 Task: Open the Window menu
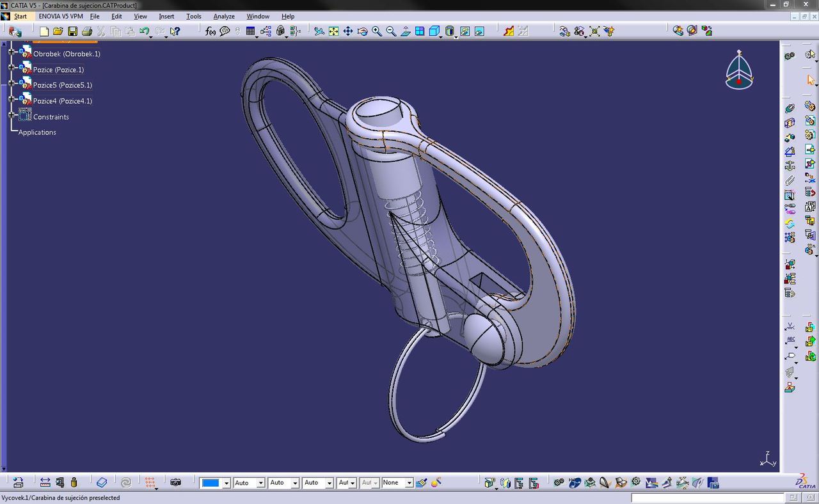(x=258, y=16)
